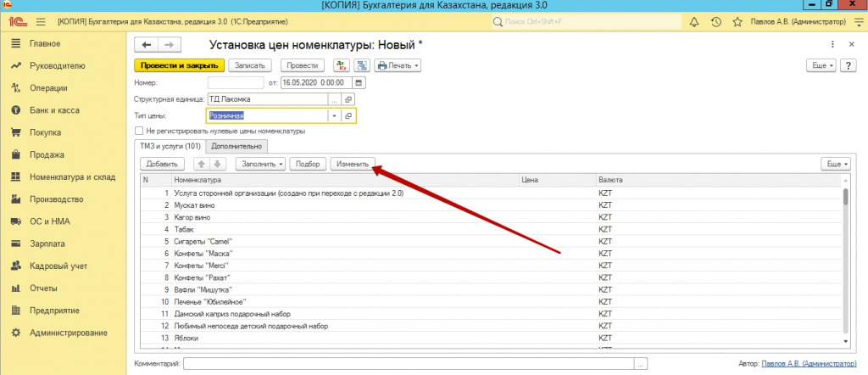The image size is (868, 375).
Task: Toggle Не регистрировать нулевые цены номенклатуры checkbox
Action: pyautogui.click(x=138, y=132)
